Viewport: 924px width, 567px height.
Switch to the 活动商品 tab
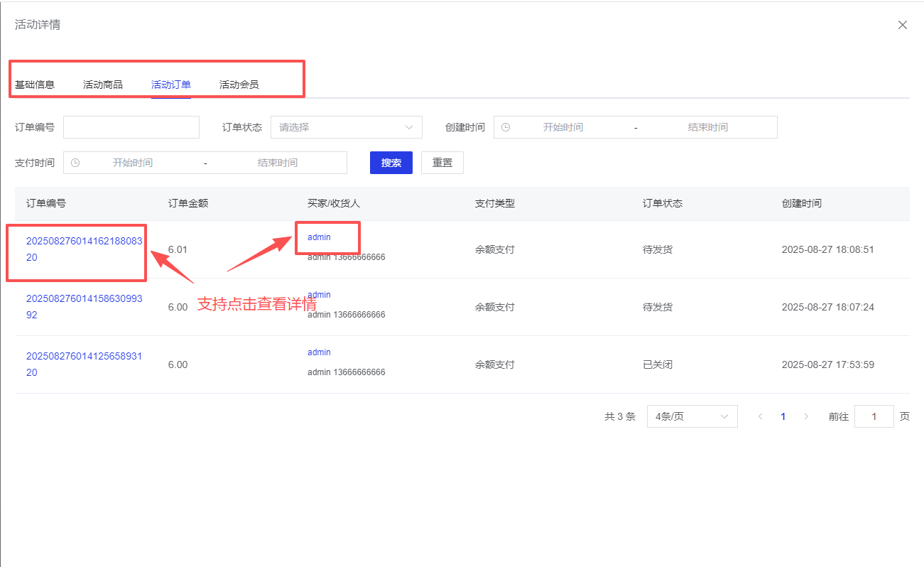click(x=103, y=85)
